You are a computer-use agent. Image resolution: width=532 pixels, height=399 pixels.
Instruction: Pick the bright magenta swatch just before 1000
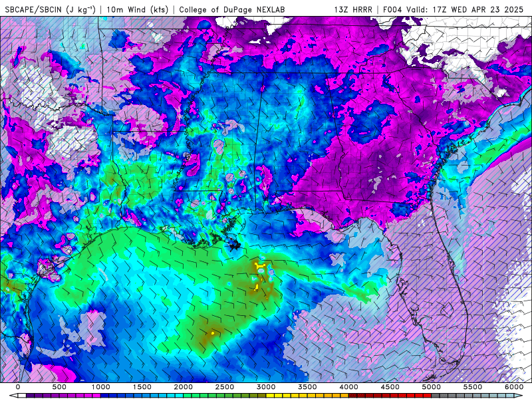tap(96, 396)
